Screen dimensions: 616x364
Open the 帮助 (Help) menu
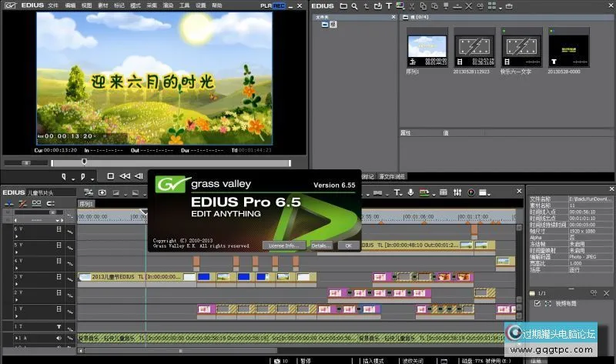[217, 5]
